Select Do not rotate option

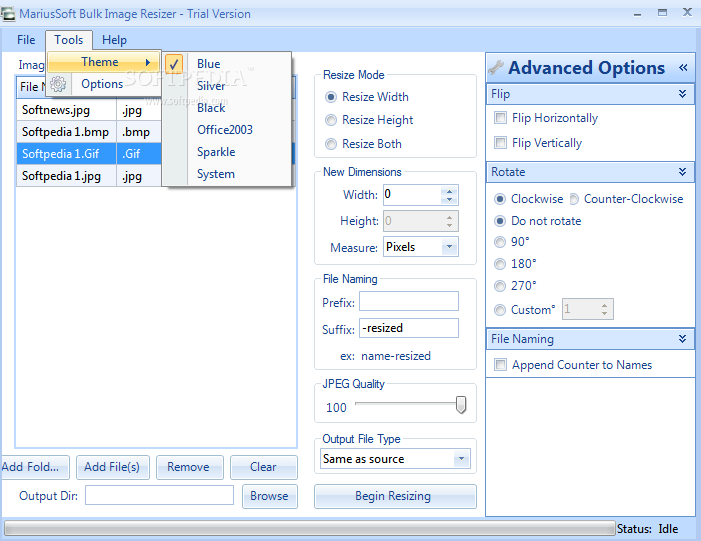click(x=500, y=221)
